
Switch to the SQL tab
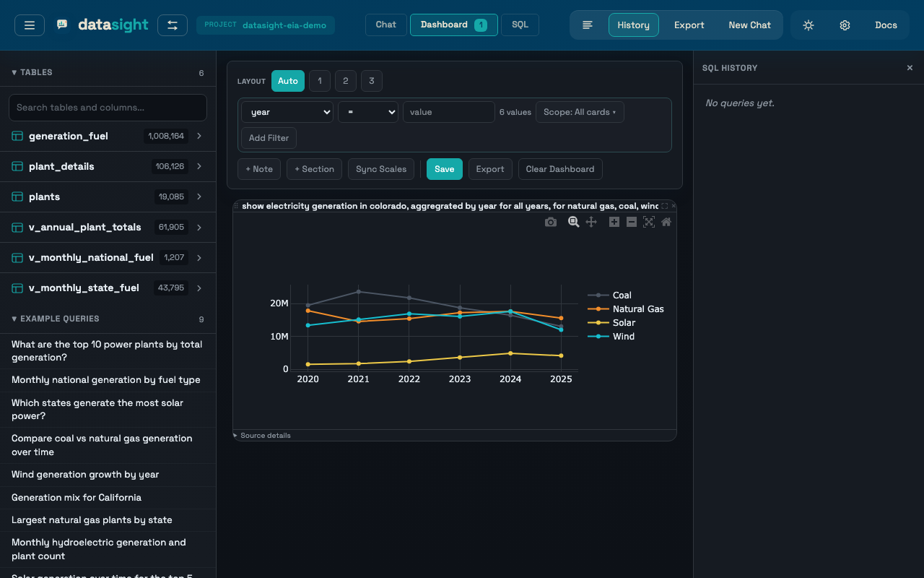(520, 24)
